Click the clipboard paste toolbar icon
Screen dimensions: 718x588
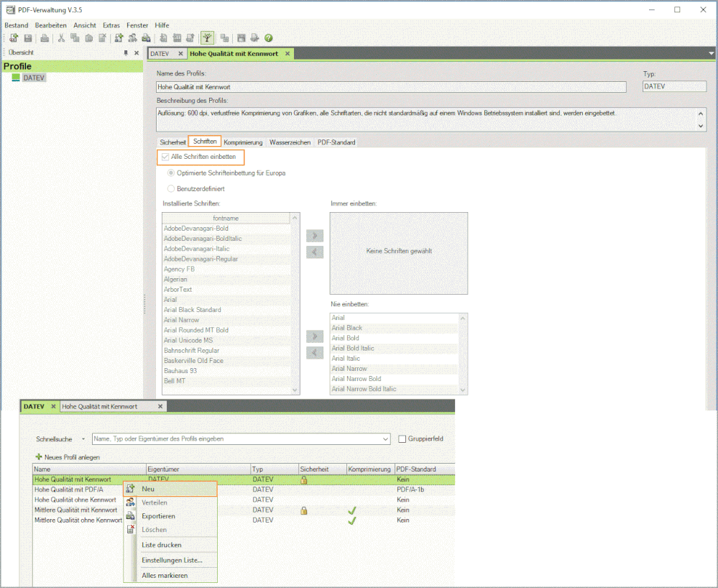click(89, 38)
